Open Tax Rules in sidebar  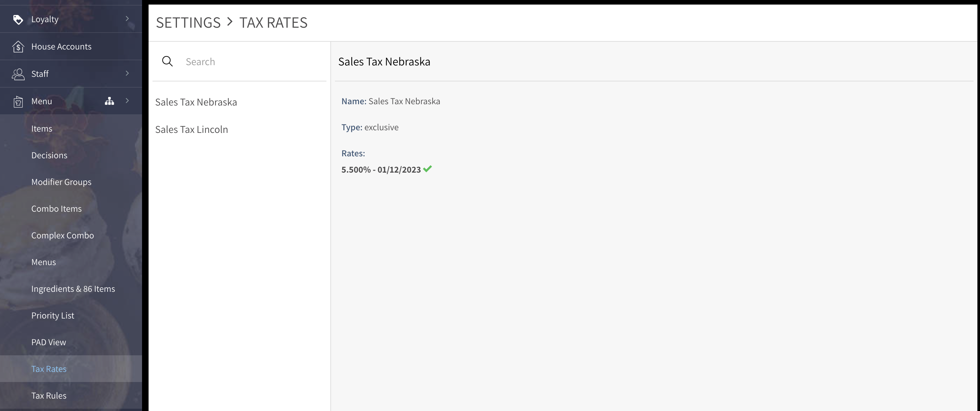pos(49,395)
